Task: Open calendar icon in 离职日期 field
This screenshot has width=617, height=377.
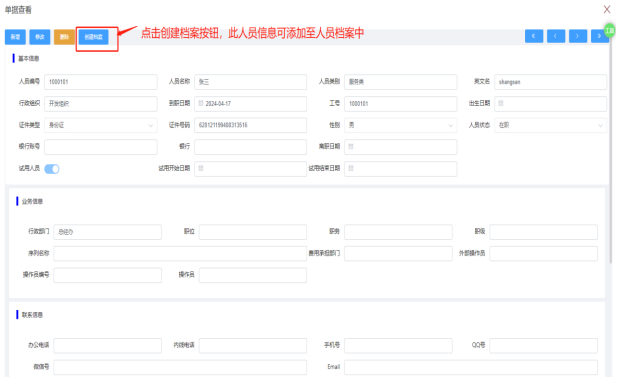Action: (x=351, y=146)
